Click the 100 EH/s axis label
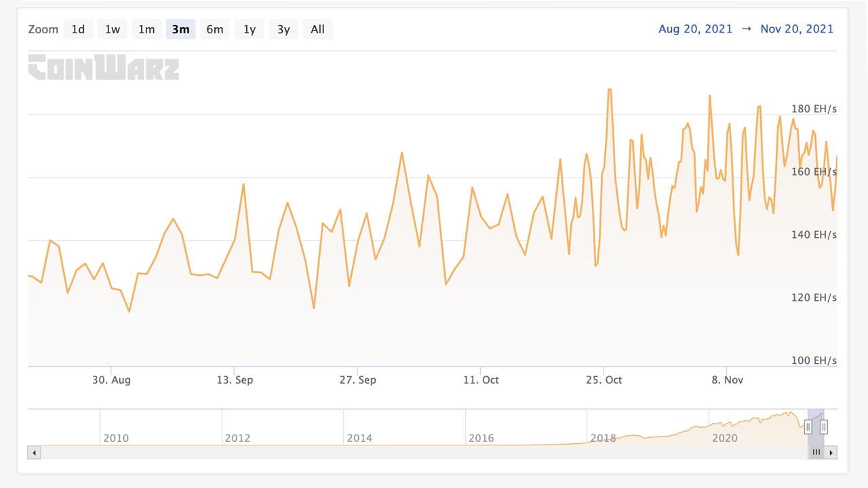This screenshot has width=868, height=488. coord(814,361)
